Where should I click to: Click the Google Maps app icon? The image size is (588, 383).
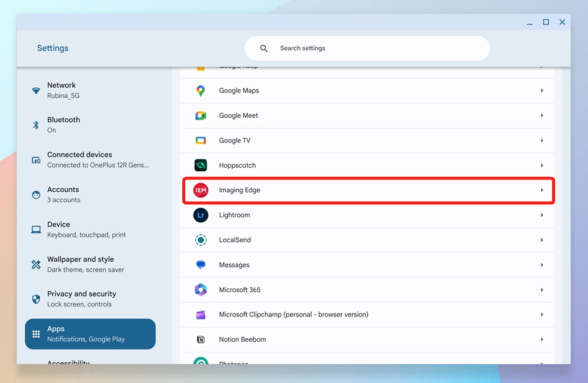click(201, 91)
